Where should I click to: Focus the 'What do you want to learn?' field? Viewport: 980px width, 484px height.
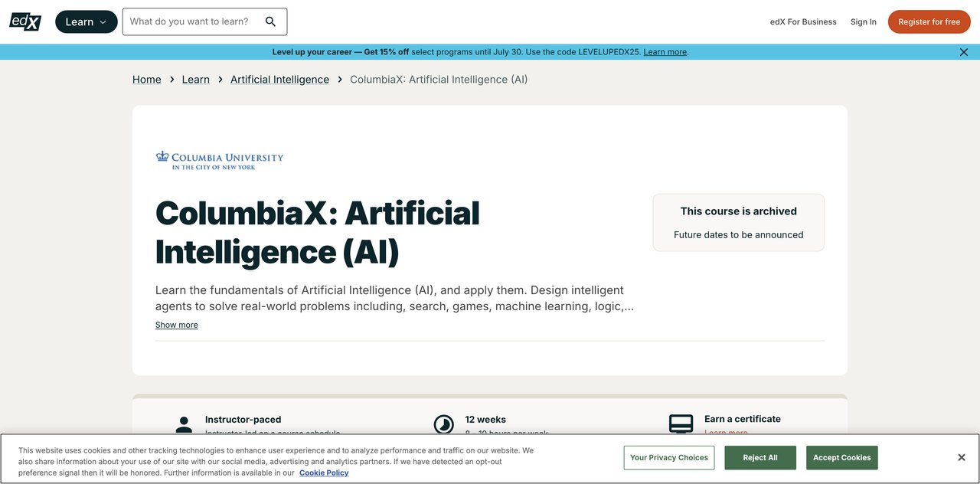[191, 21]
